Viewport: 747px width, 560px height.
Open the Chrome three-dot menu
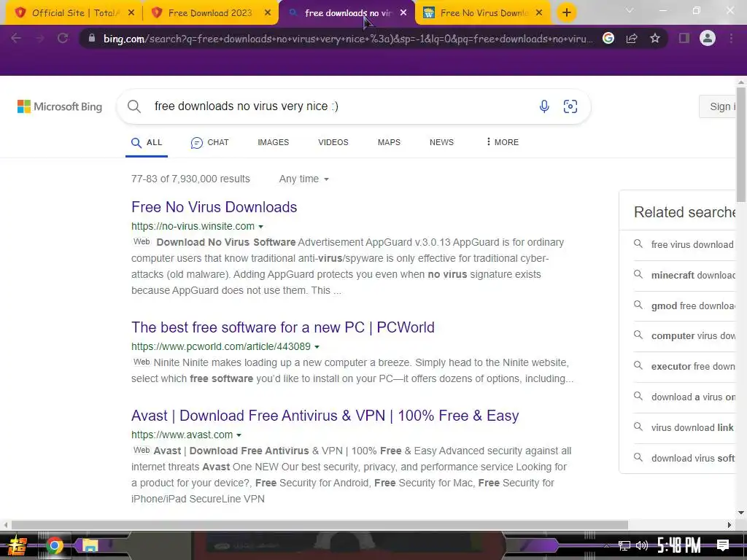tap(731, 38)
